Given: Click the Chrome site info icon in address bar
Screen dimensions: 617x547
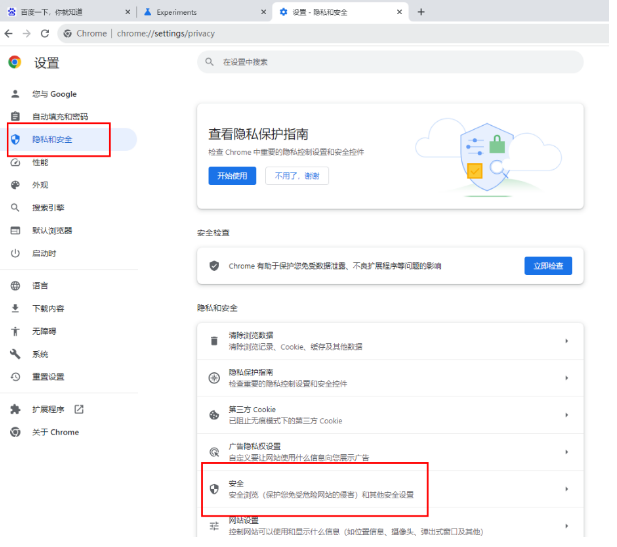Looking at the screenshot, I should (68, 34).
